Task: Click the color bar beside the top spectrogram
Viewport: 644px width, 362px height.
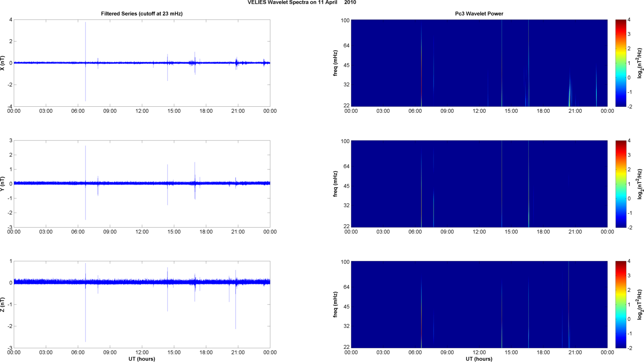Action: pyautogui.click(x=621, y=63)
